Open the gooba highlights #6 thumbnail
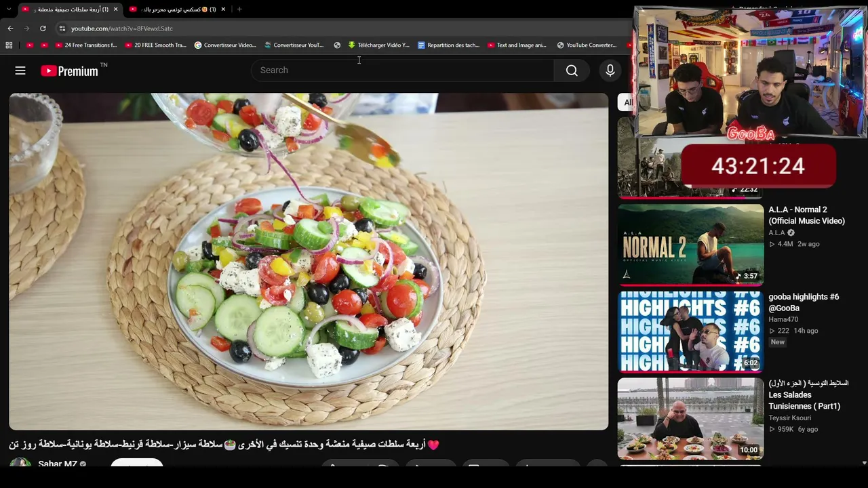 690,331
